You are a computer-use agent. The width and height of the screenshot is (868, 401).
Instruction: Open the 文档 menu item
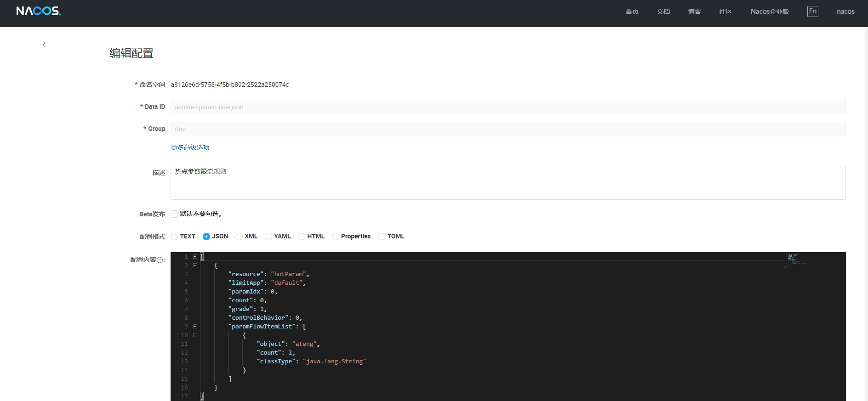(663, 11)
